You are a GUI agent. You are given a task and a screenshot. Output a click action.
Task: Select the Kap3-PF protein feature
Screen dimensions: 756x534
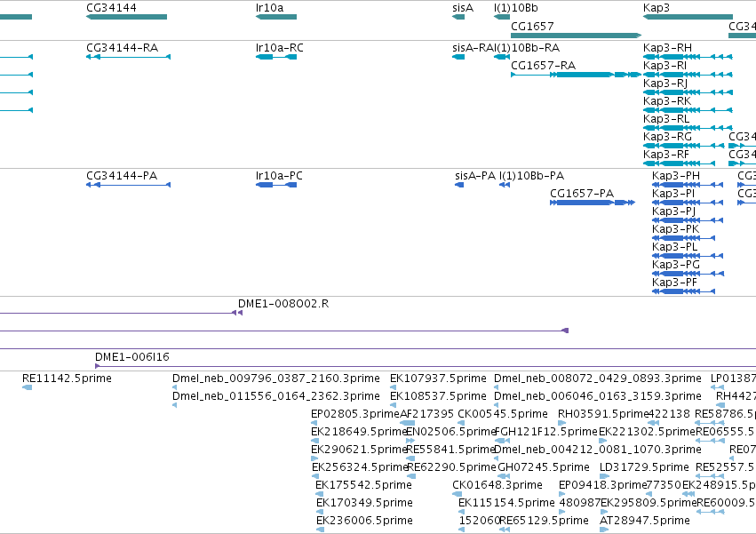point(683,291)
